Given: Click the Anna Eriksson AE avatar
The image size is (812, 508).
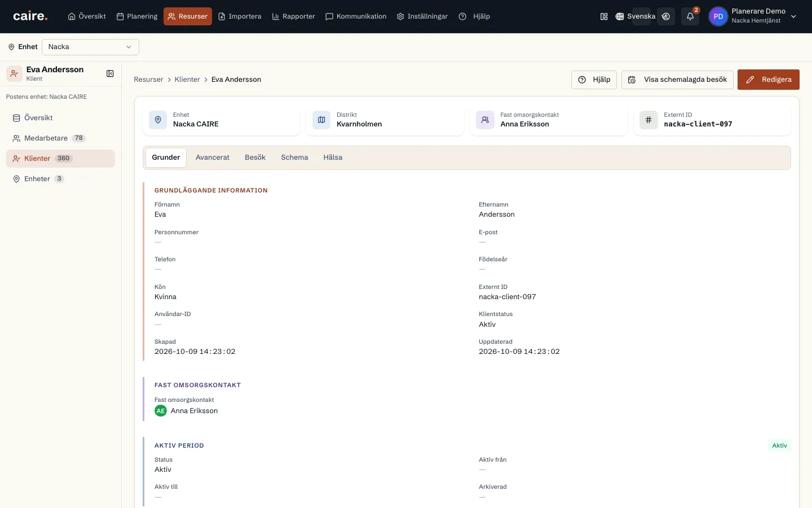Looking at the screenshot, I should click(161, 411).
